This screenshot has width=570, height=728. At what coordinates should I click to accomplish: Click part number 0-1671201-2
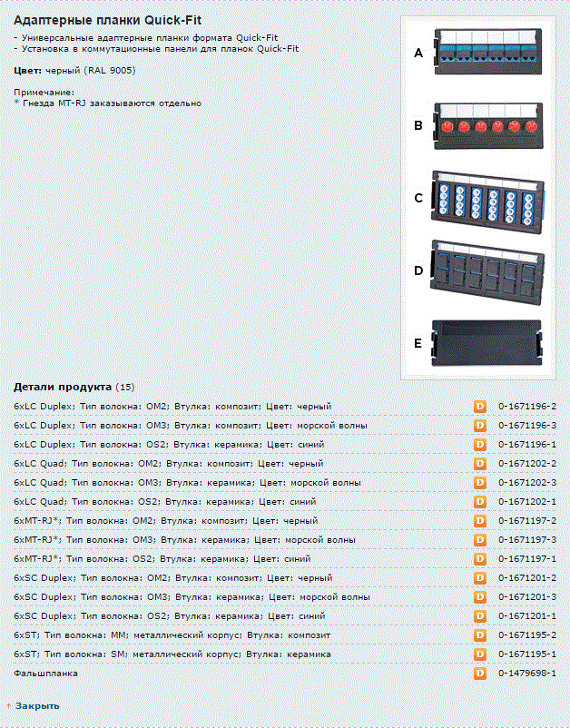coord(527,578)
